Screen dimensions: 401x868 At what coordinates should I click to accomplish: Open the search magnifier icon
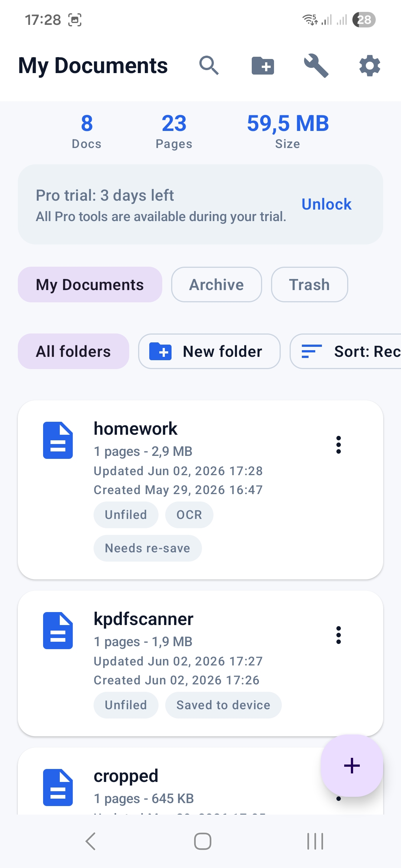coord(209,66)
